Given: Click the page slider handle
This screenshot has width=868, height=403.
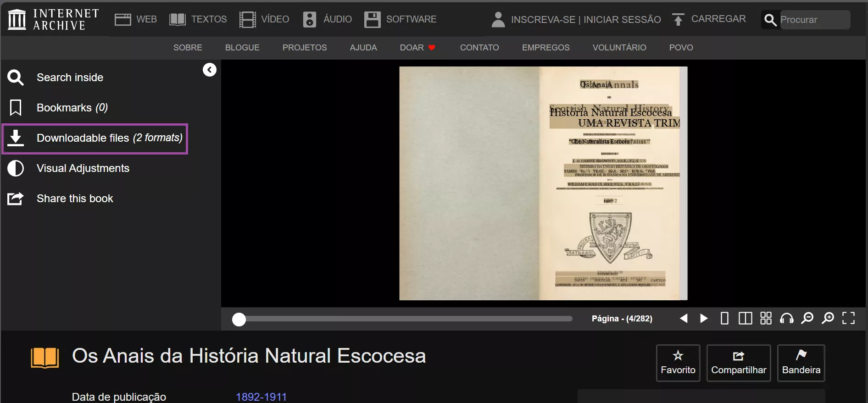Looking at the screenshot, I should tap(239, 320).
